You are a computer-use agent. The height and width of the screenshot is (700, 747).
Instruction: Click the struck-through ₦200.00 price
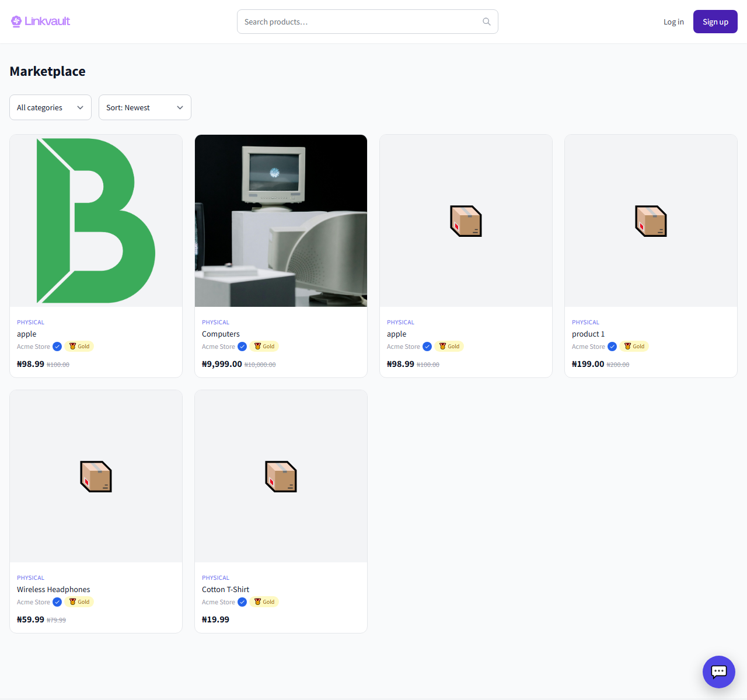(x=618, y=365)
